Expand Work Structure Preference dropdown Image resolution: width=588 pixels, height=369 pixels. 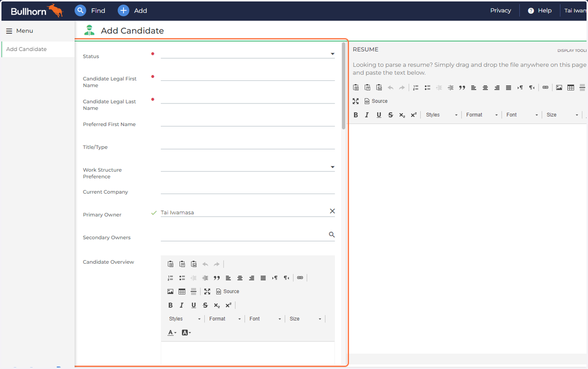[332, 167]
